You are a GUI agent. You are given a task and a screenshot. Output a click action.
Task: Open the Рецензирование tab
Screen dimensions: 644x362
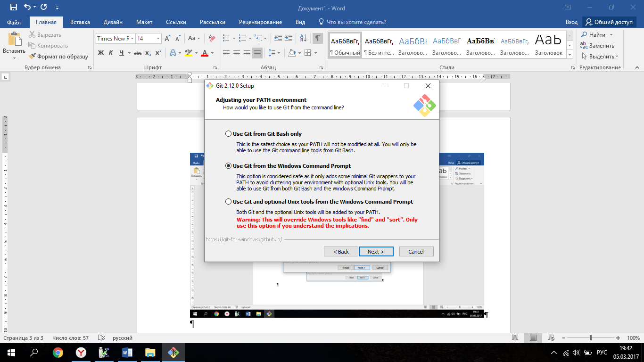coord(260,22)
